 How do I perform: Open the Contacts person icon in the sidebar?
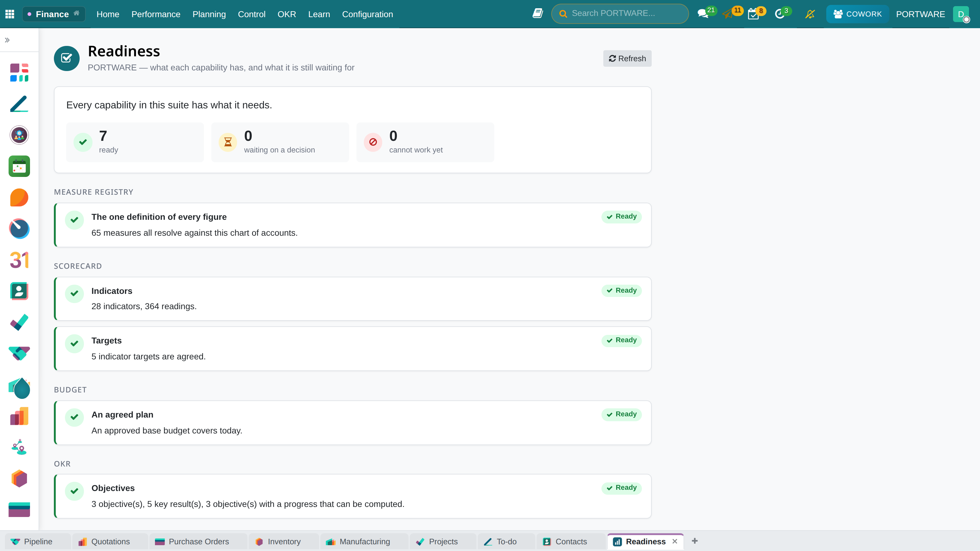pyautogui.click(x=19, y=291)
